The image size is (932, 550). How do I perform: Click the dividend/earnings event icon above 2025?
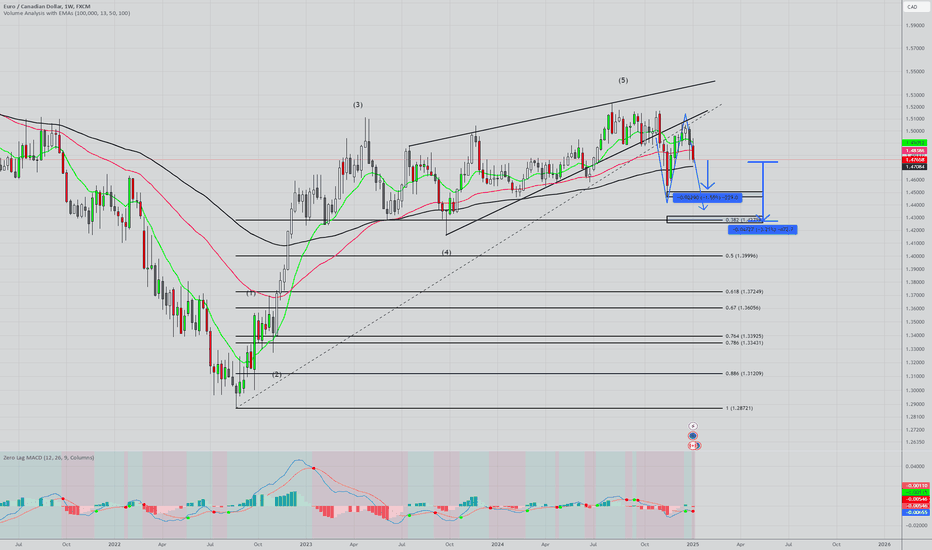pos(692,426)
